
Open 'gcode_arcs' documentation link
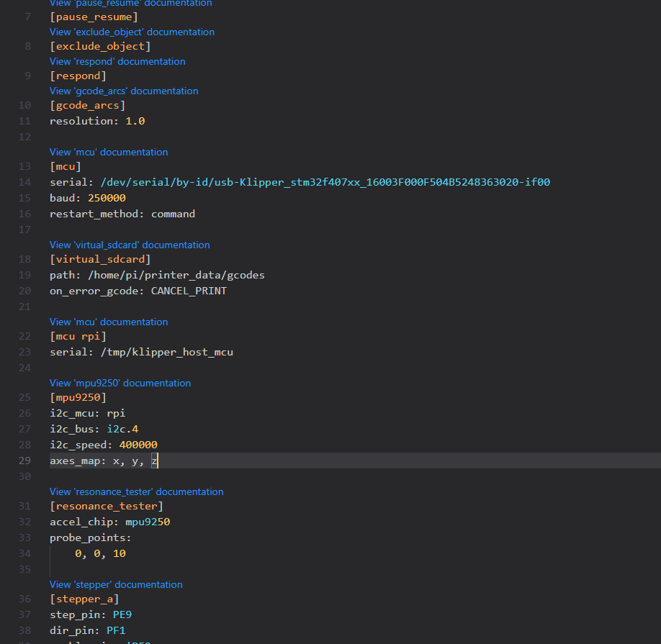point(124,91)
